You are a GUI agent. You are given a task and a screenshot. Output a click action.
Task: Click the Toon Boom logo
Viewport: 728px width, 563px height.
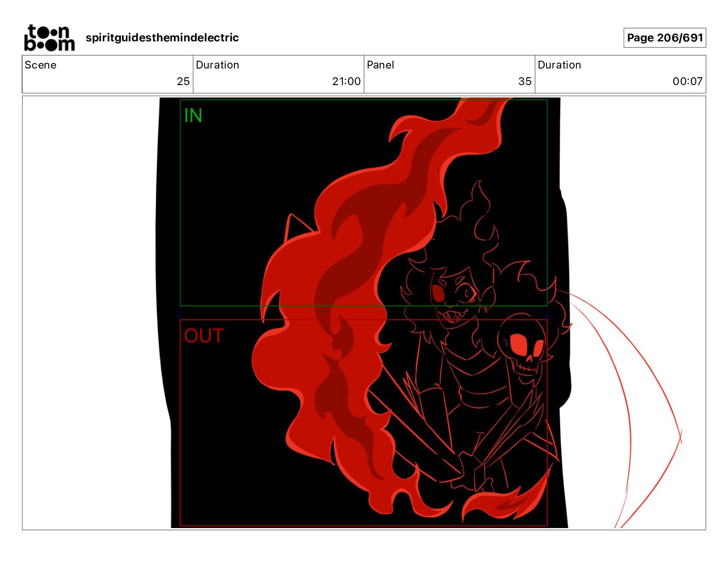49,38
